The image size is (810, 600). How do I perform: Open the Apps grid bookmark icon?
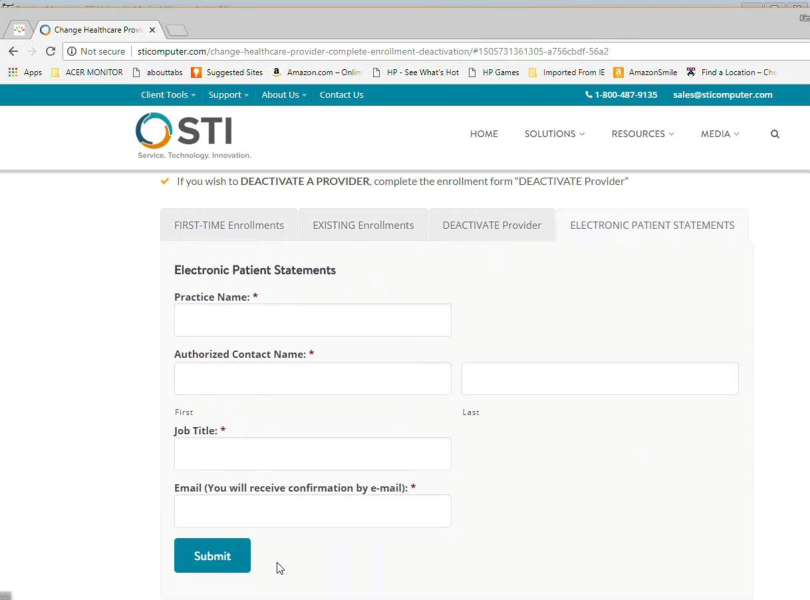coord(13,73)
